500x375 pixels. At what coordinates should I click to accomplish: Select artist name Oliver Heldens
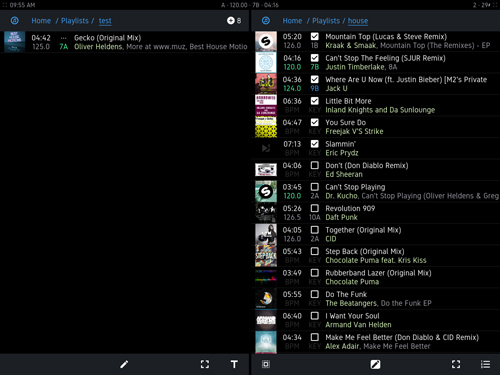[x=98, y=47]
